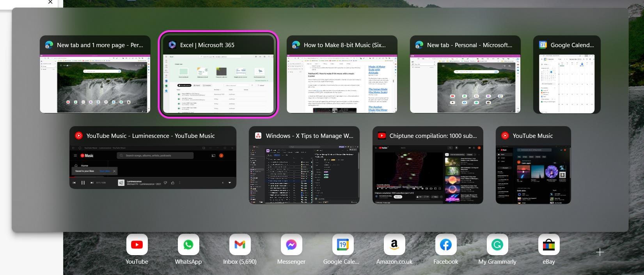
Task: Click Excel | Microsoft 365 title text
Action: point(207,45)
